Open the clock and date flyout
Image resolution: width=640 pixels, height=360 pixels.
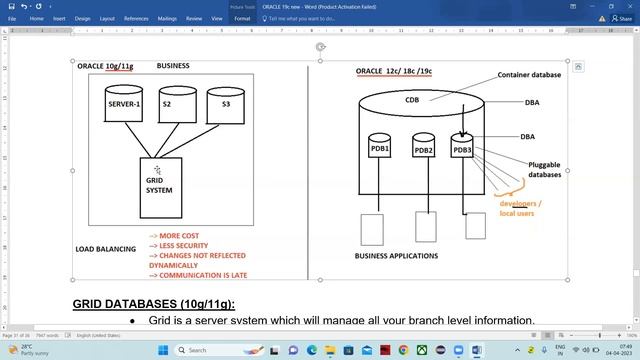[619, 350]
